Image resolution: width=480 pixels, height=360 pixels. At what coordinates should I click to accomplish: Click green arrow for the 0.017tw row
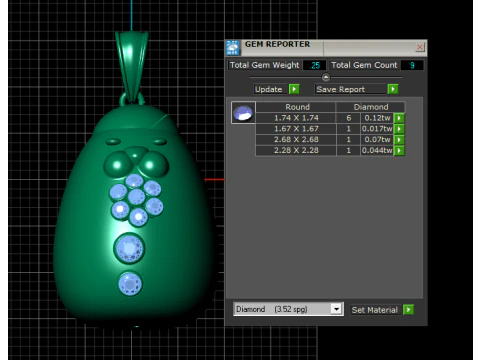point(399,129)
